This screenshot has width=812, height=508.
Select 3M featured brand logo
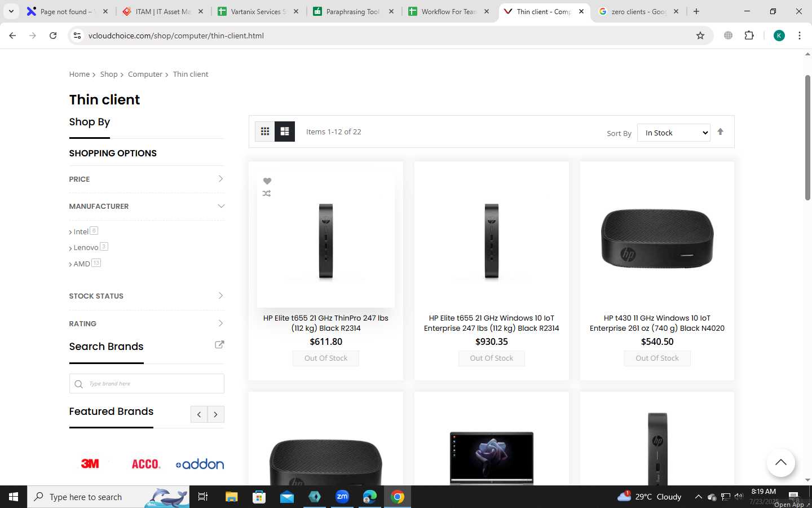pos(90,463)
